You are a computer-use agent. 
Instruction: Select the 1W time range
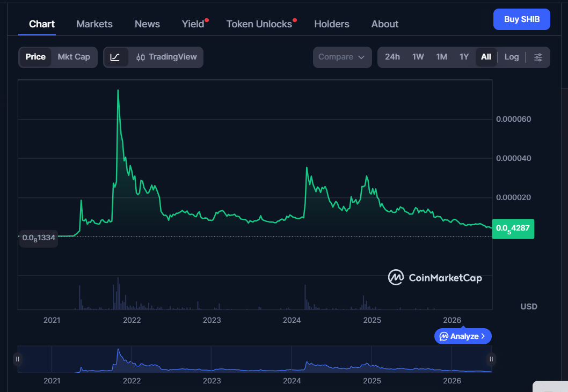click(418, 57)
